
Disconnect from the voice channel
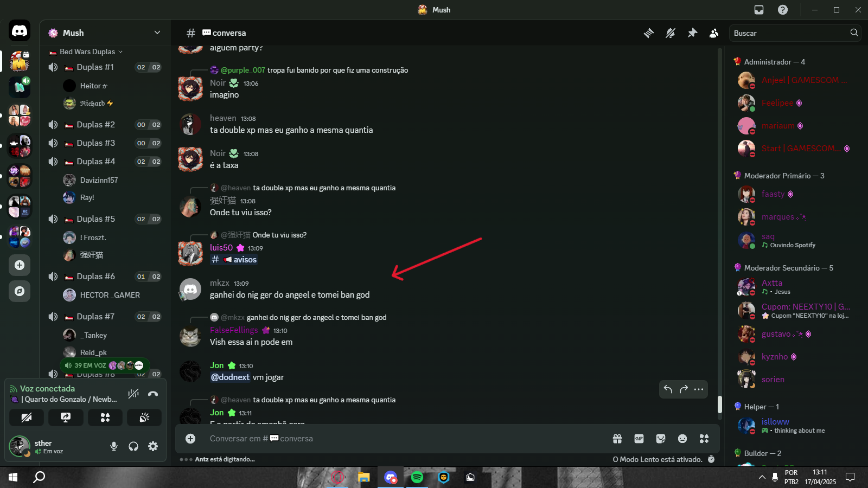[153, 394]
